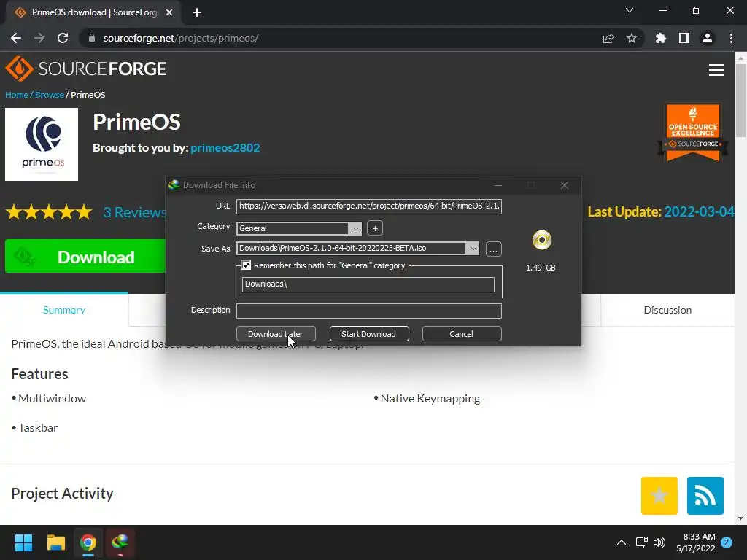Click the SourceForge logo
This screenshot has width=747, height=560.
[86, 69]
